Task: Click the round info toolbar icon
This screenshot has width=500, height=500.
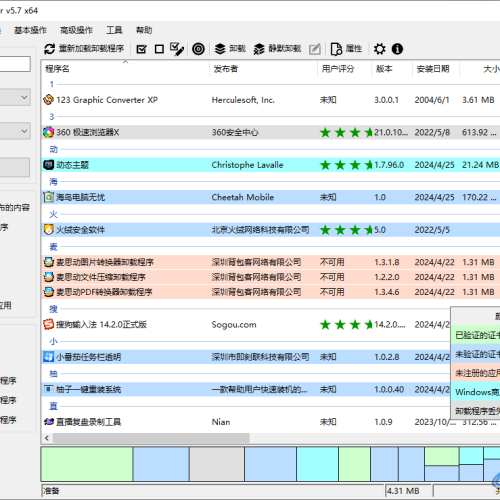Action: 397,49
